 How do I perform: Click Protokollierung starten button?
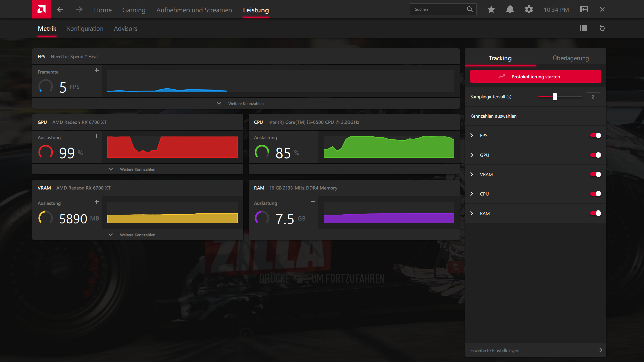click(x=535, y=77)
